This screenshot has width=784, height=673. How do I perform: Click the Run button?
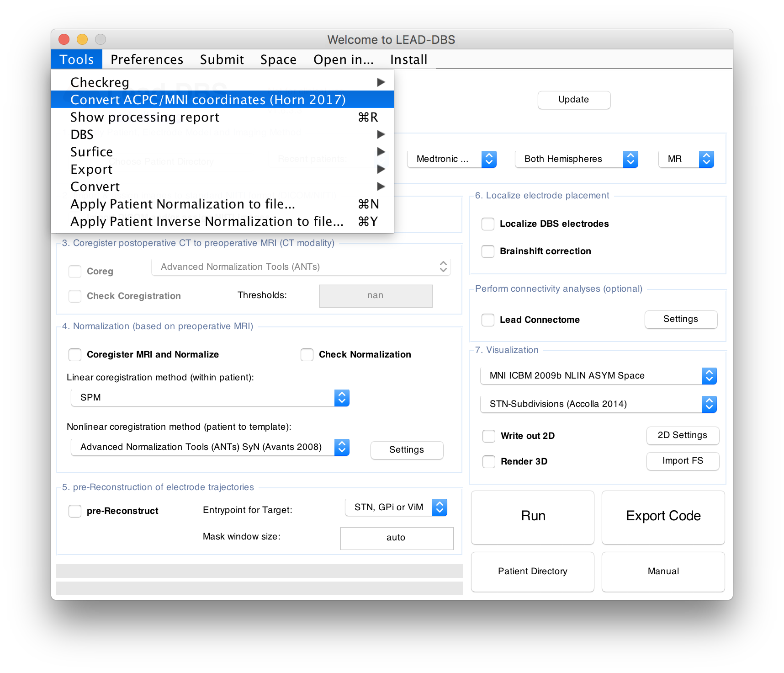(533, 517)
